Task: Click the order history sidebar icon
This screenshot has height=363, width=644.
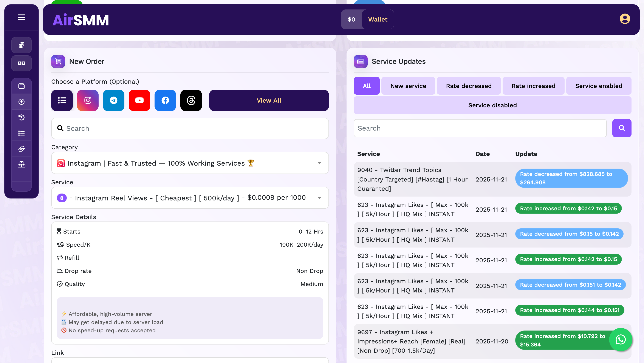Action: tap(22, 117)
